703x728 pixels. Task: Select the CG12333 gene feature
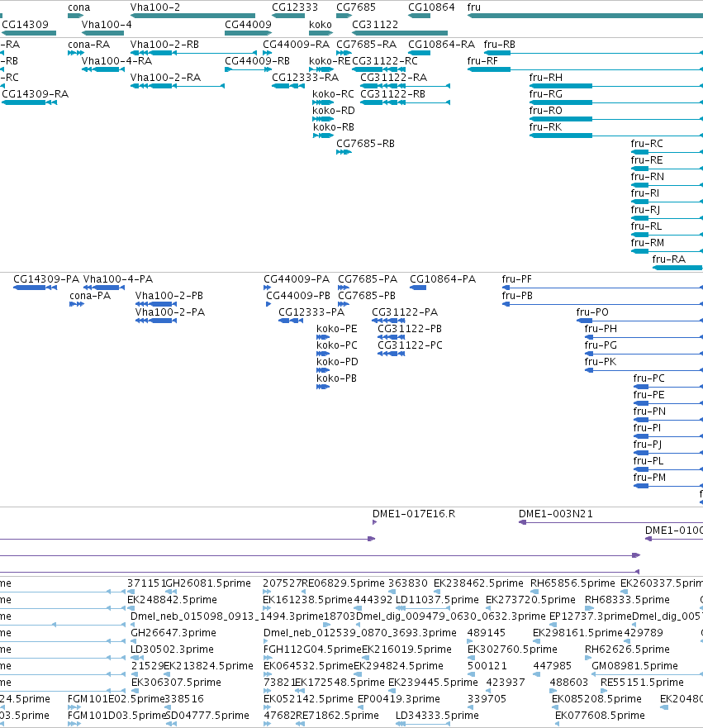(x=288, y=16)
